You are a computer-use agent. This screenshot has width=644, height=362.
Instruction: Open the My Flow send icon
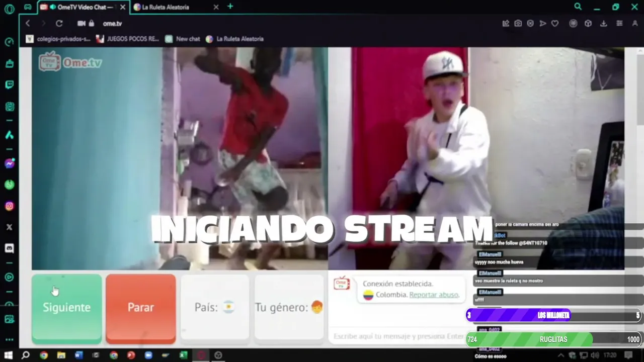[542, 24]
